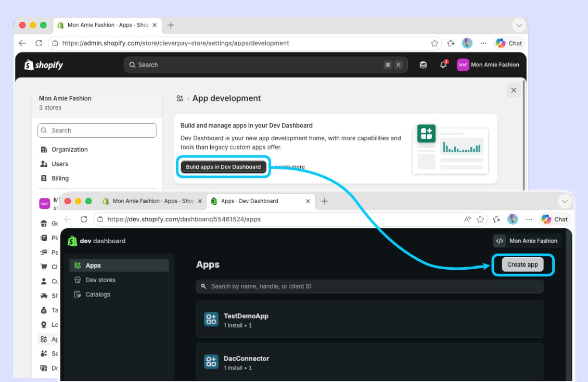
Task: Open the profile avatar in front browser toolbar
Action: coord(513,219)
